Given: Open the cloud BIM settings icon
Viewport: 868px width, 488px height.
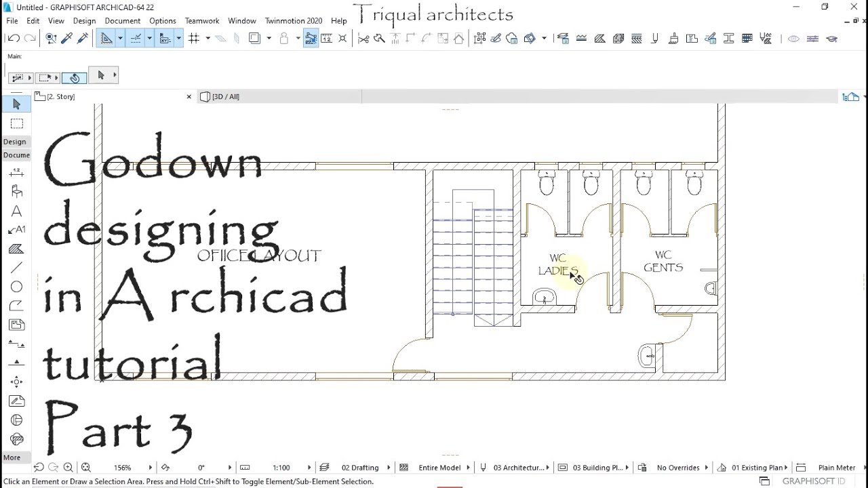Looking at the screenshot, I should 512,39.
